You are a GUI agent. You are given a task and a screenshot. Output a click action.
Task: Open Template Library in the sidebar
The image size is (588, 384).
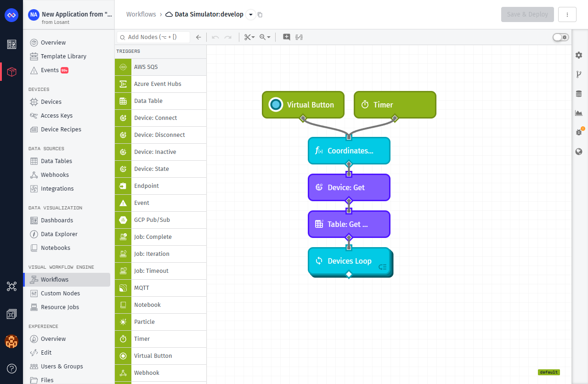point(67,56)
